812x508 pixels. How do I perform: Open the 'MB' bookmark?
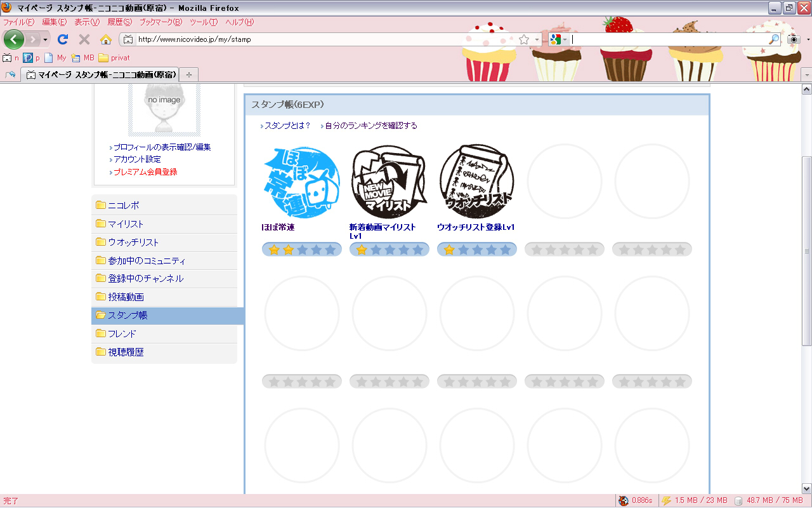point(82,58)
